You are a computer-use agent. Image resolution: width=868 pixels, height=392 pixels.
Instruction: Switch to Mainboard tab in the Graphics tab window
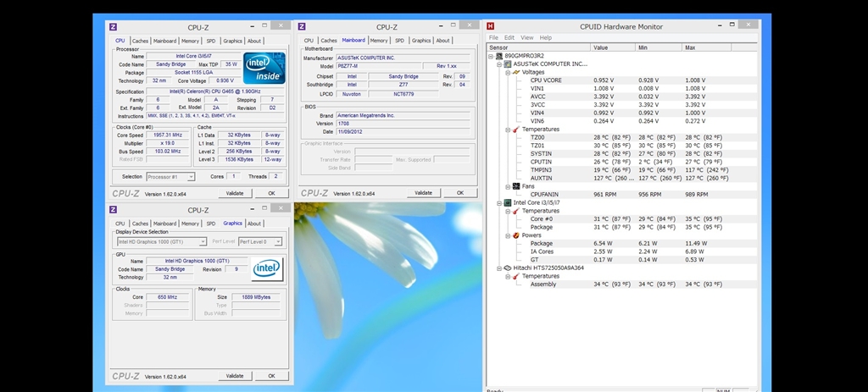(164, 224)
